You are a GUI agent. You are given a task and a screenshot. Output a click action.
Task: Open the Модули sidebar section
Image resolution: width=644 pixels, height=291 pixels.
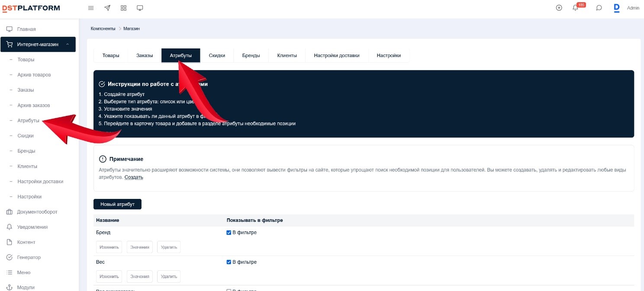coord(26,288)
